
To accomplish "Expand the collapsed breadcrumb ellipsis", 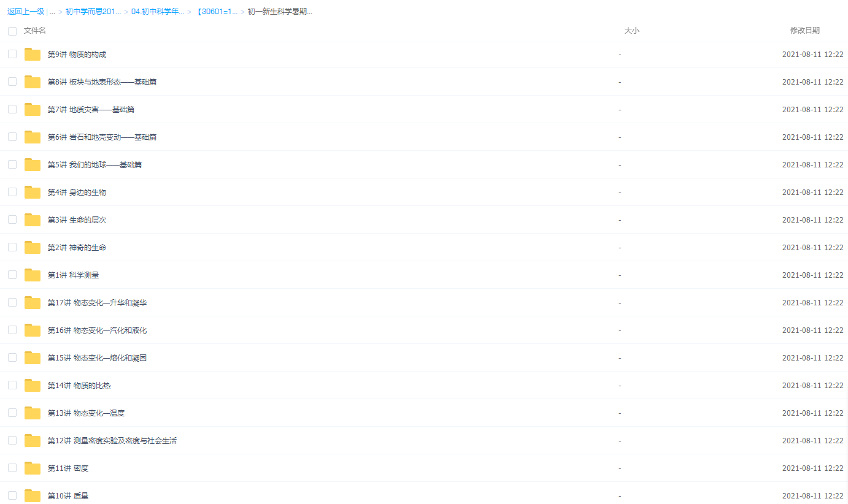I will click(52, 12).
